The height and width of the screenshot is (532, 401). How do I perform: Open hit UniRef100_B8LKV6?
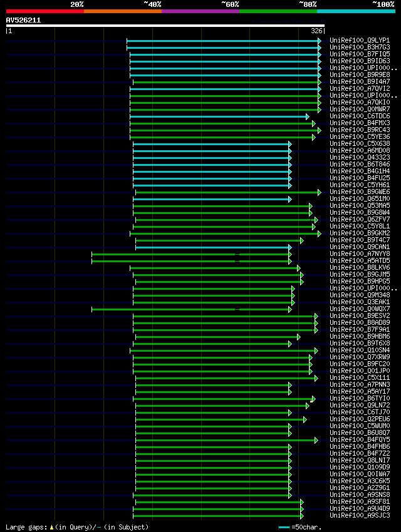(360, 267)
